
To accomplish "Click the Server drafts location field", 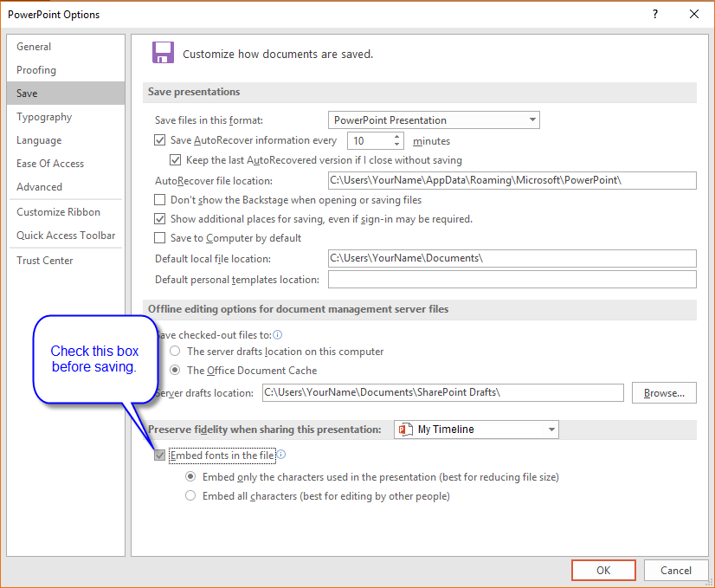I will [x=443, y=393].
